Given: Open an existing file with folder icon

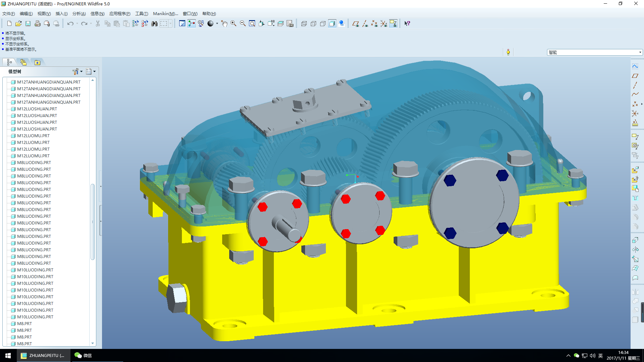Looking at the screenshot, I should click(x=19, y=23).
